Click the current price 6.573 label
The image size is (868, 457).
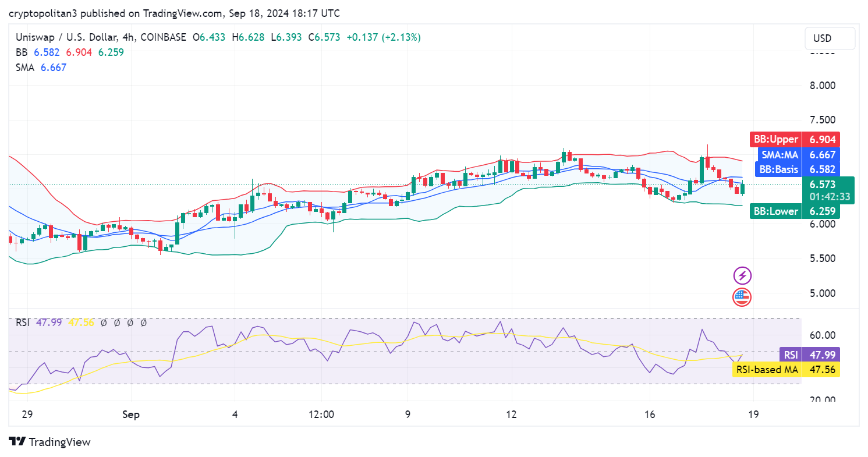tap(823, 185)
